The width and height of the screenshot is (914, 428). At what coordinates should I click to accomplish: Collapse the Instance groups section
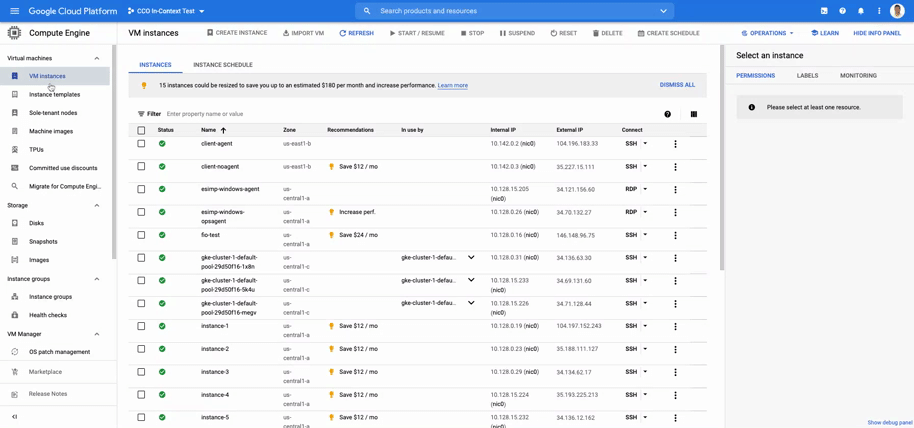click(97, 279)
